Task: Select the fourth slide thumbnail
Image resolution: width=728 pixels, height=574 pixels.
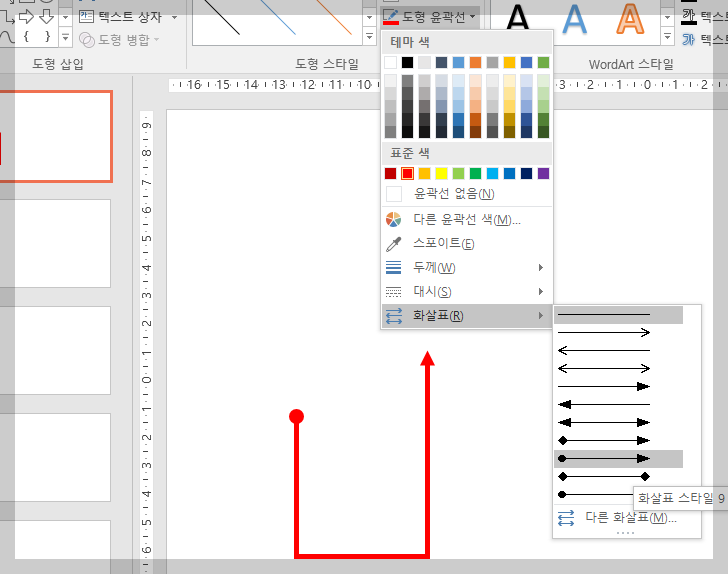Action: pyautogui.click(x=56, y=457)
